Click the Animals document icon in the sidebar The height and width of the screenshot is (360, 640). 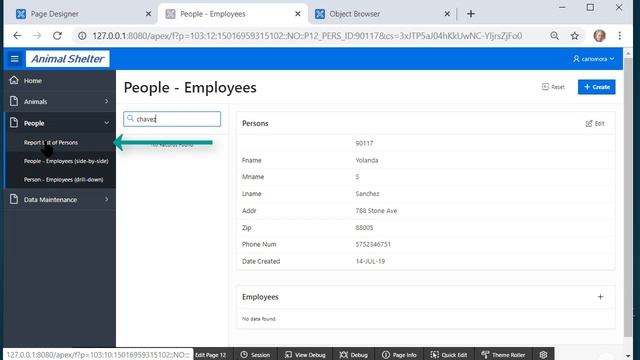14,101
